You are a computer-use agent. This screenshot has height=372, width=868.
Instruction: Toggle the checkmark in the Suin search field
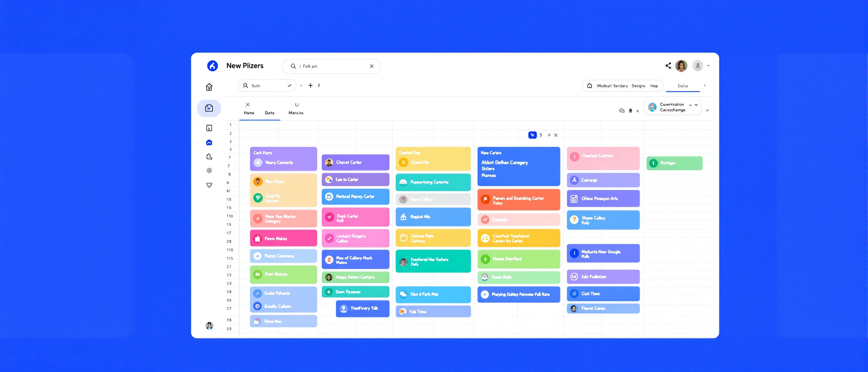(x=289, y=85)
